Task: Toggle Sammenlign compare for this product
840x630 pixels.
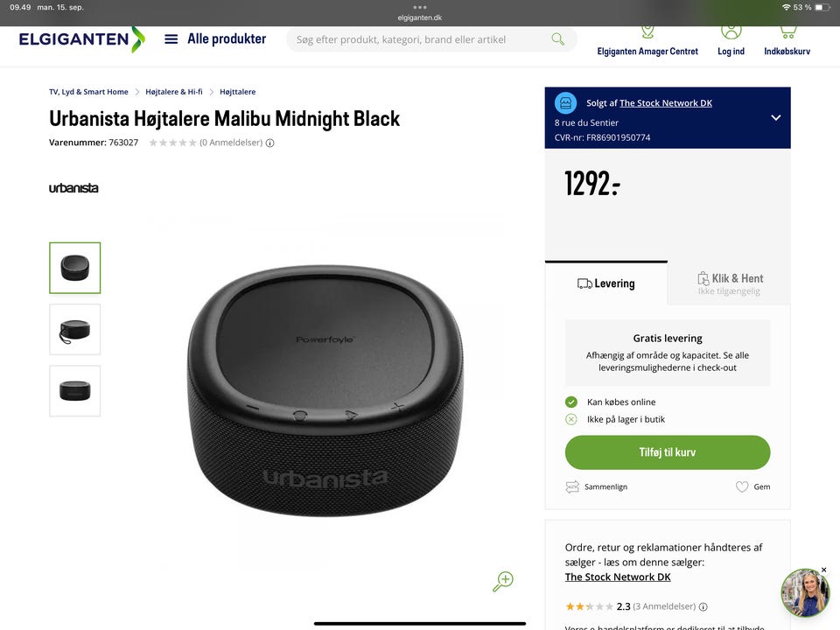Action: click(x=596, y=486)
